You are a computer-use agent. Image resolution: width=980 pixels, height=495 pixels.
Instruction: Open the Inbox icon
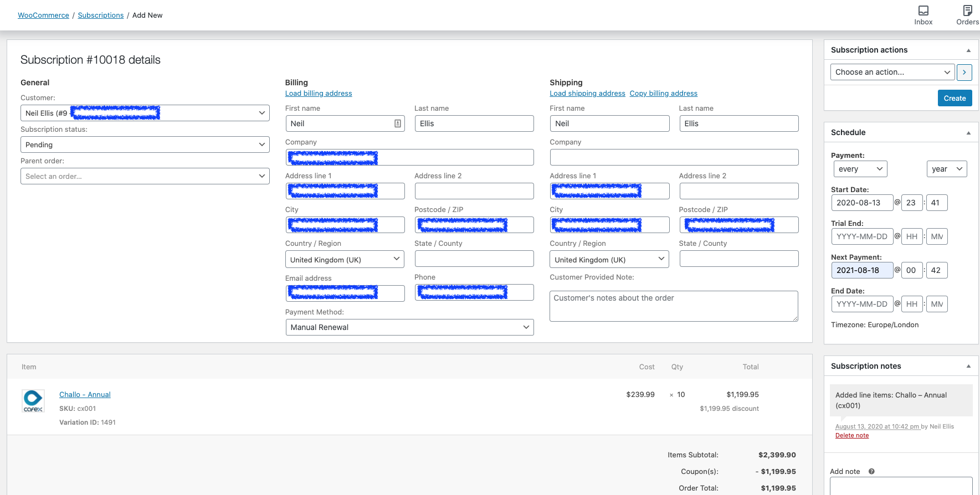tap(923, 15)
